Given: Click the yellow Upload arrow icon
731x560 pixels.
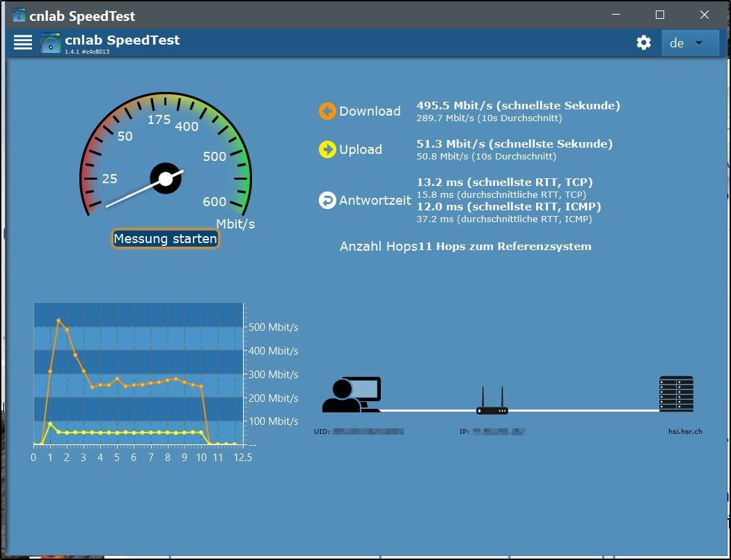Looking at the screenshot, I should [327, 149].
